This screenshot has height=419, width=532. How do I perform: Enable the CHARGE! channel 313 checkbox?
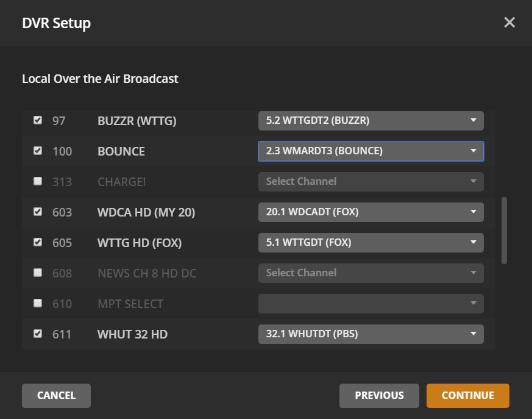[x=38, y=181]
